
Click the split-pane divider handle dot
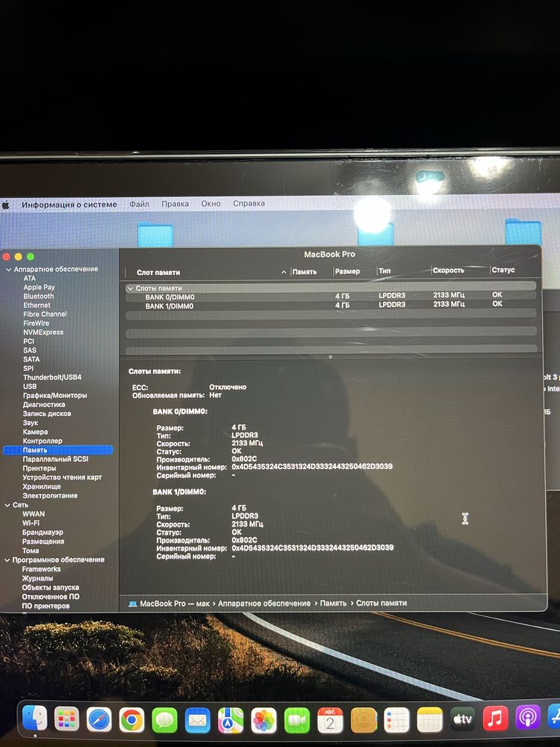point(331,357)
